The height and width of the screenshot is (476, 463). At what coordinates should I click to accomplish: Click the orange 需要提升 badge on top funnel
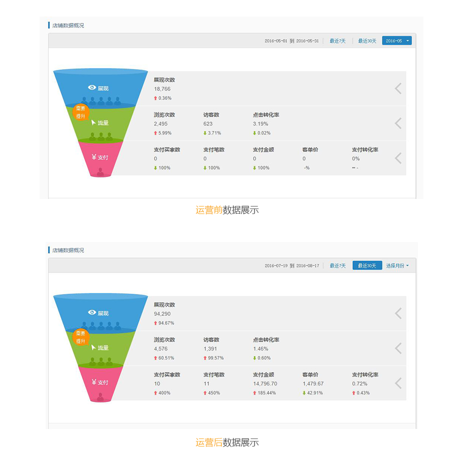81,112
